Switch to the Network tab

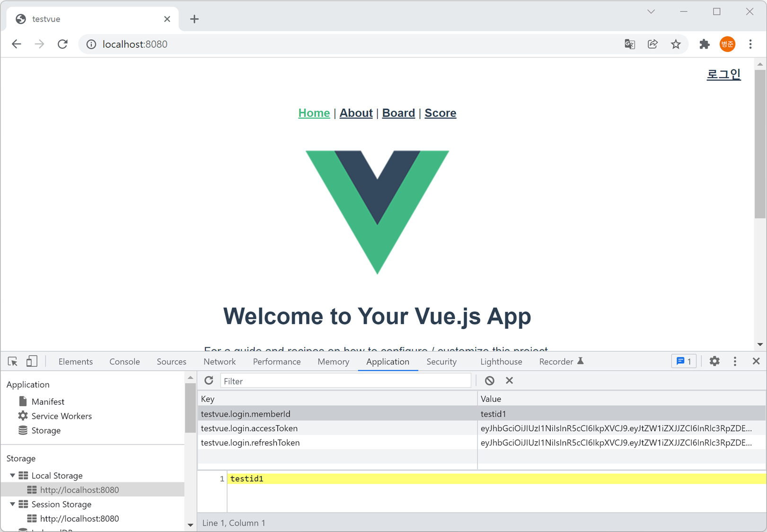pyautogui.click(x=220, y=362)
